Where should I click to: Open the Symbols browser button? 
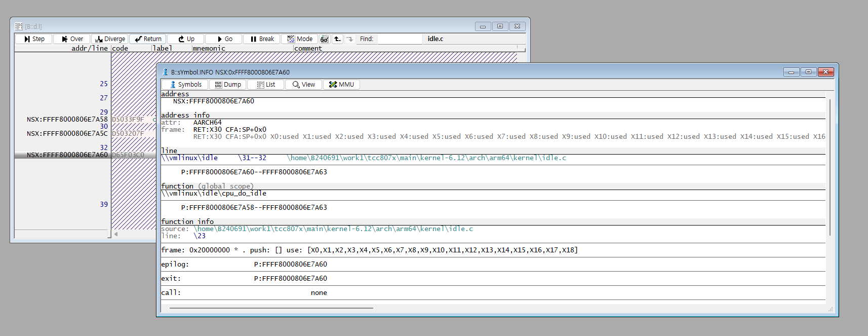185,85
